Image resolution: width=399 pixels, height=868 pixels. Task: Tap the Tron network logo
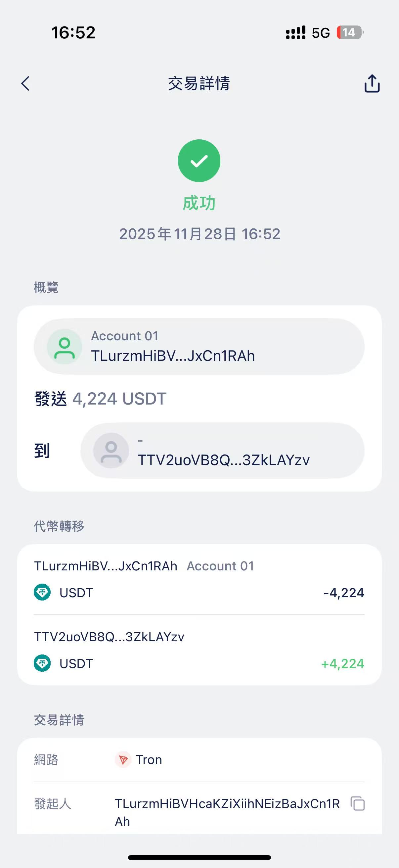[x=123, y=760]
